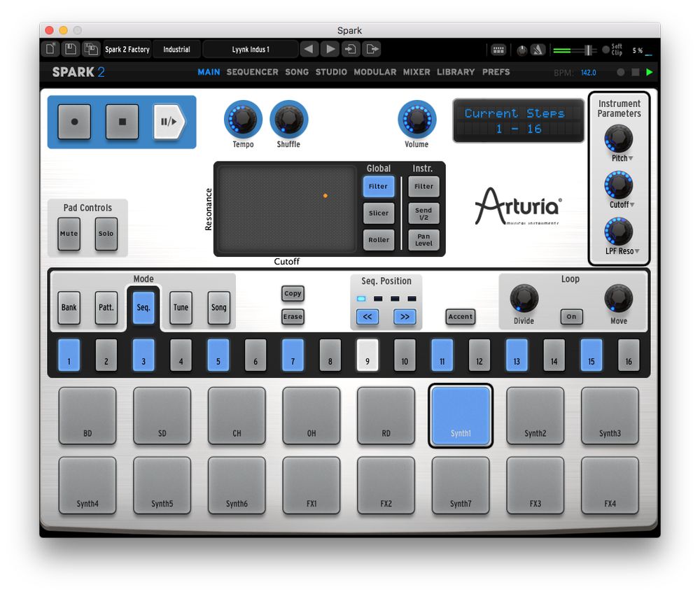Open the MIXER tab
Image resolution: width=700 pixels, height=594 pixels.
pyautogui.click(x=416, y=71)
